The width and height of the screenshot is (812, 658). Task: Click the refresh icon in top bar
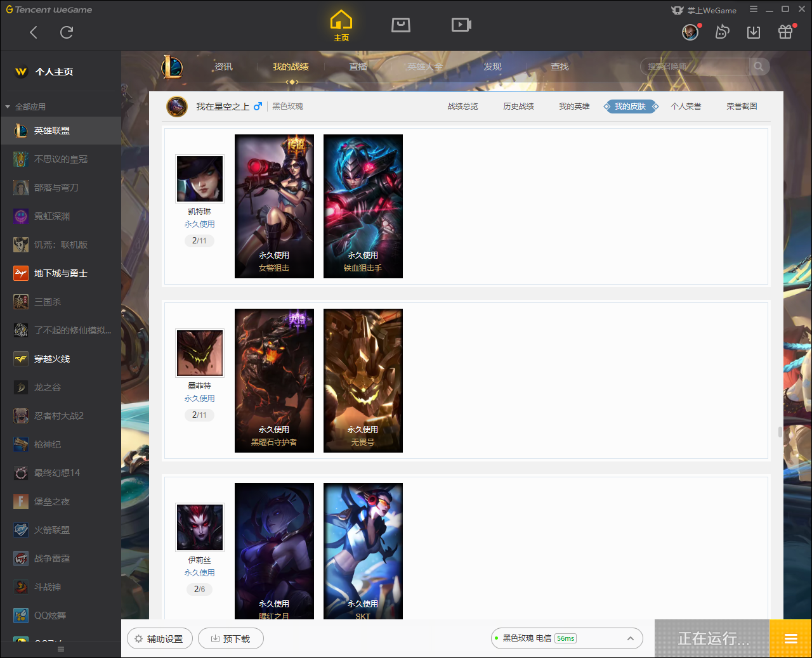[x=67, y=32]
